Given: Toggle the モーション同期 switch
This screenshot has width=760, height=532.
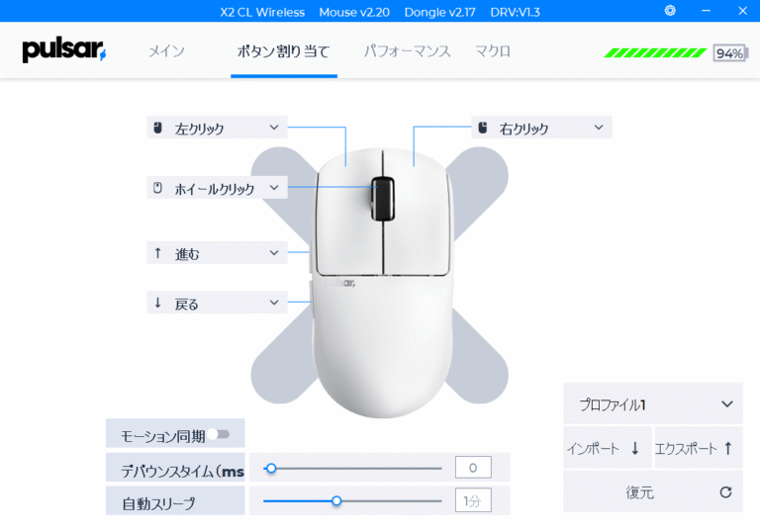Looking at the screenshot, I should point(219,434).
